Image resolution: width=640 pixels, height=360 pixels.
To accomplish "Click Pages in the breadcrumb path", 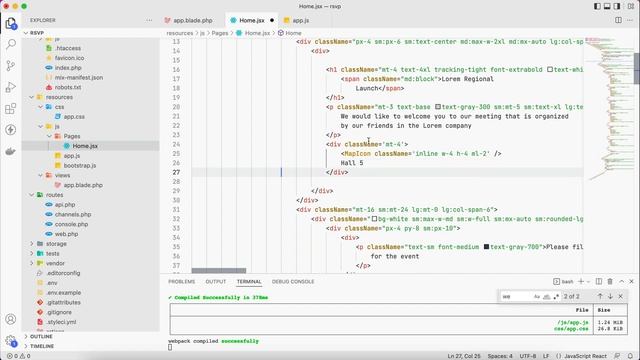I will [x=220, y=33].
